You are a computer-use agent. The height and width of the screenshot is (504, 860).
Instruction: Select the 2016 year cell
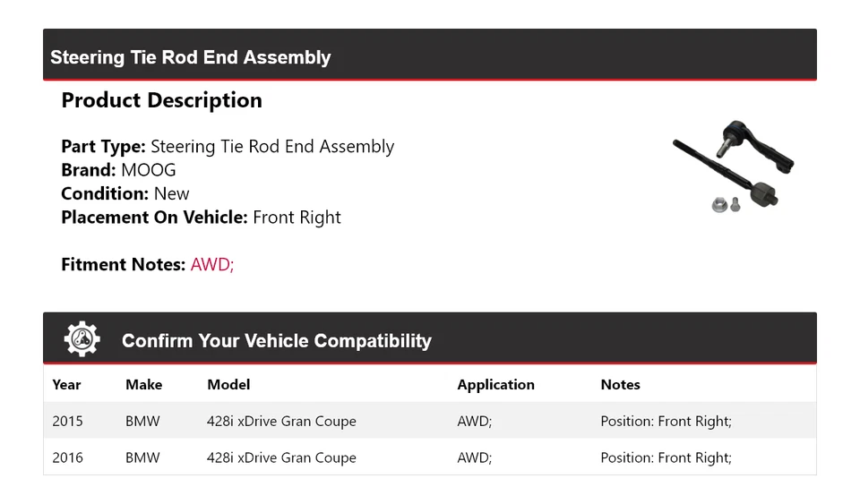67,457
